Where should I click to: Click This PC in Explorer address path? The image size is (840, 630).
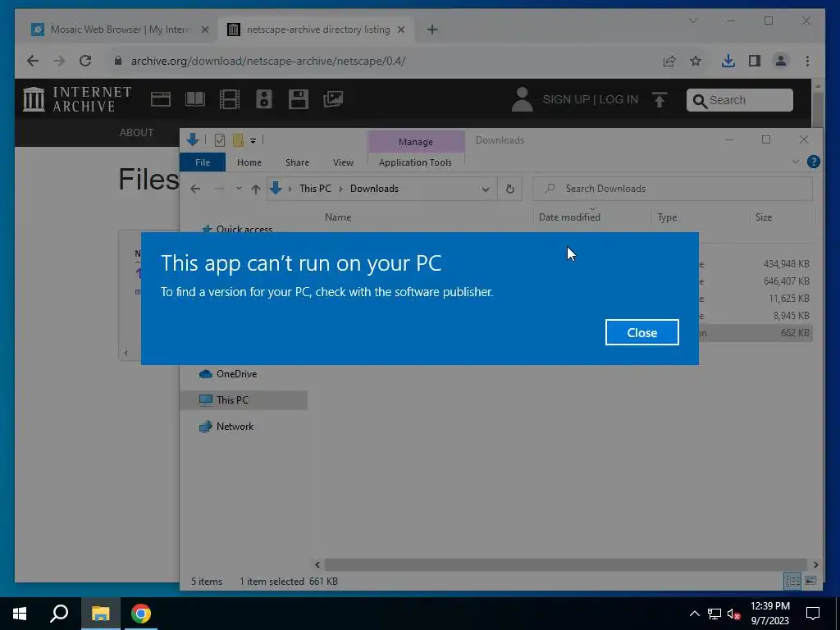click(x=315, y=189)
